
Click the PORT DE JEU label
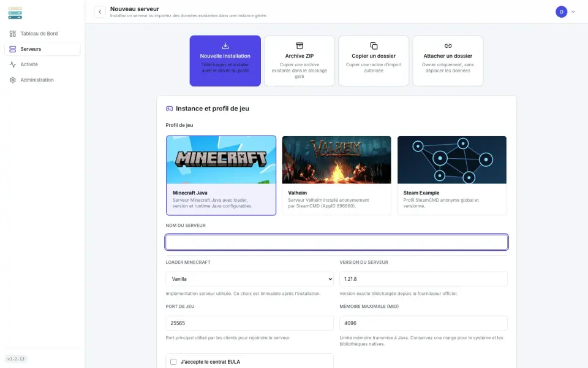[x=180, y=307]
